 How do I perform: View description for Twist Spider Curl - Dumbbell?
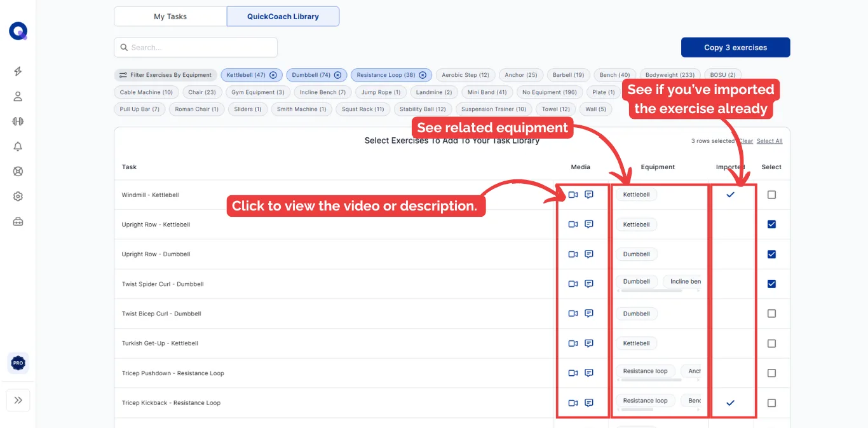589,284
